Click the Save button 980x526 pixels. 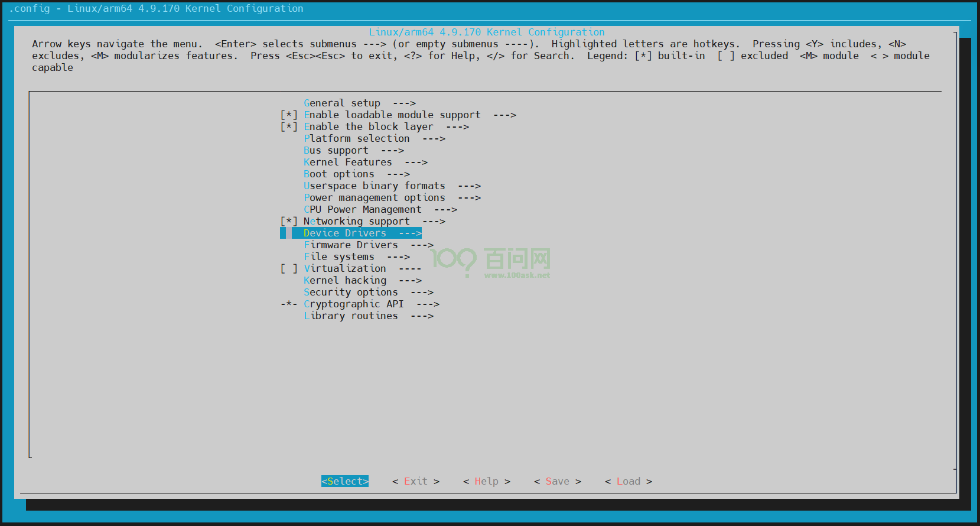[x=557, y=482]
